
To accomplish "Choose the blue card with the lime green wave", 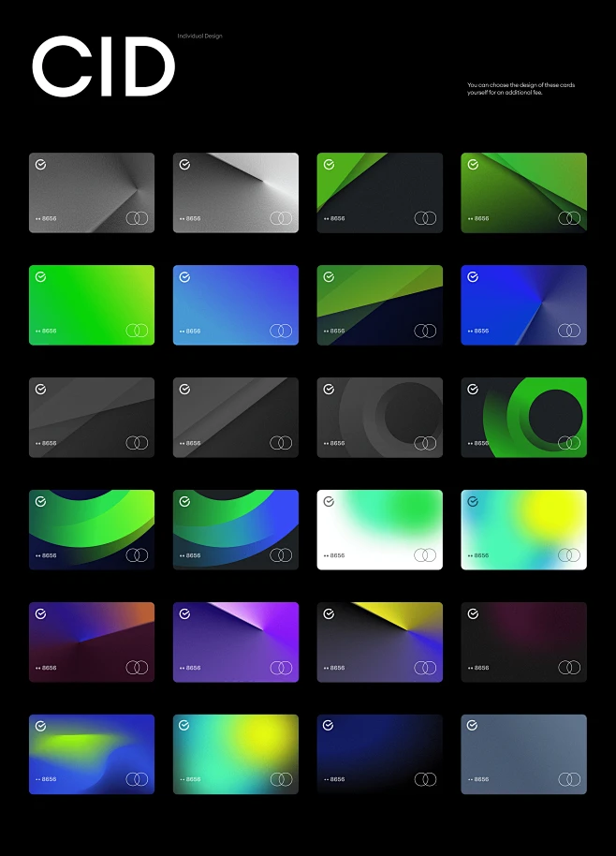I will [x=92, y=755].
